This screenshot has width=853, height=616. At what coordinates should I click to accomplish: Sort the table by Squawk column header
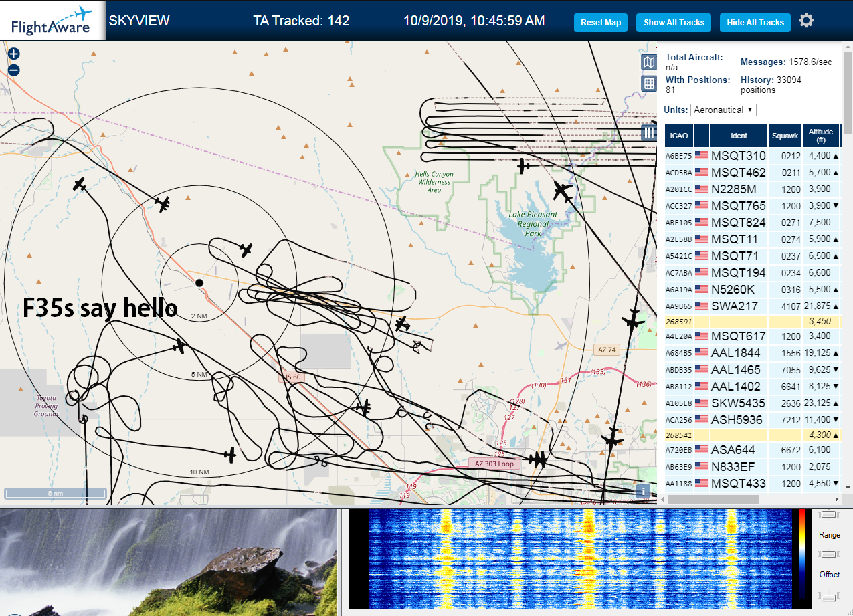click(785, 136)
